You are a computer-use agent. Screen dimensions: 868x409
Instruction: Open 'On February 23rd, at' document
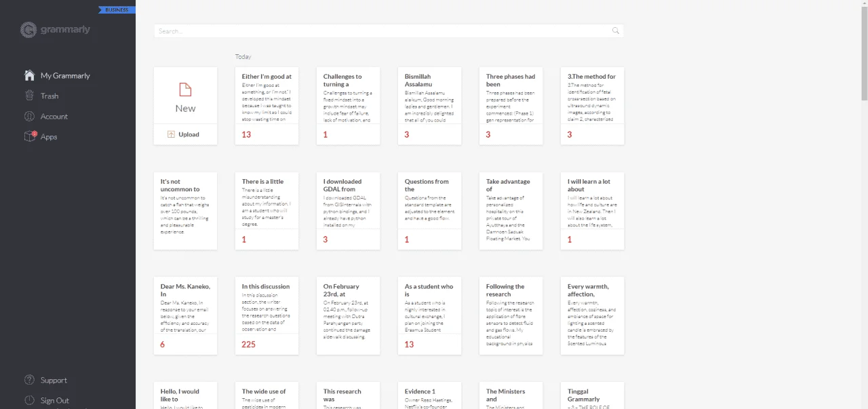click(348, 315)
